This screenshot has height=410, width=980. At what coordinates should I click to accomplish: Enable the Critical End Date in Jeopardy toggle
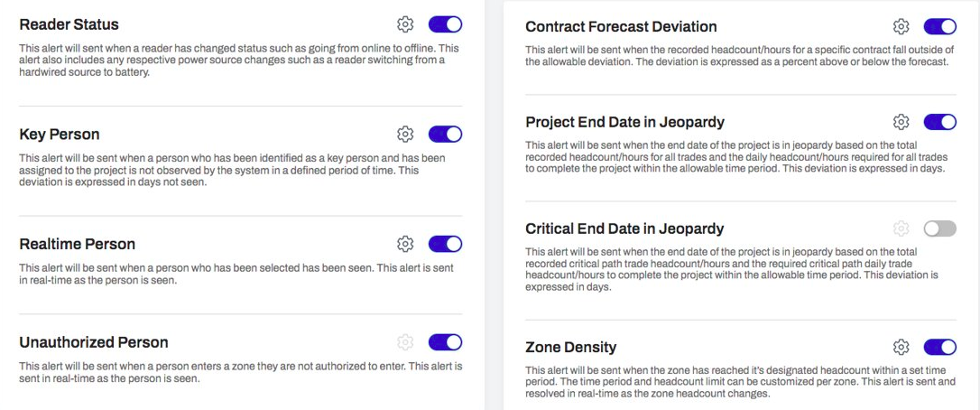[940, 228]
